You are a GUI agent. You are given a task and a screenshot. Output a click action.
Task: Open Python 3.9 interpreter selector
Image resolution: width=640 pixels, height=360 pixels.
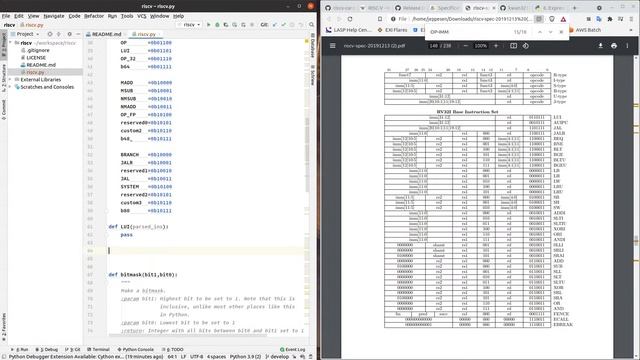(245, 357)
